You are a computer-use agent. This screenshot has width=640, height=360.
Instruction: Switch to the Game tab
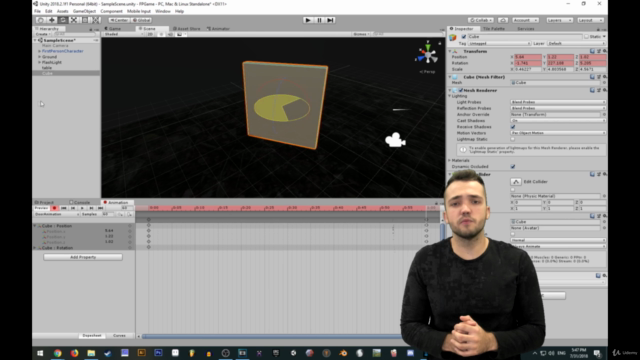[x=113, y=29]
